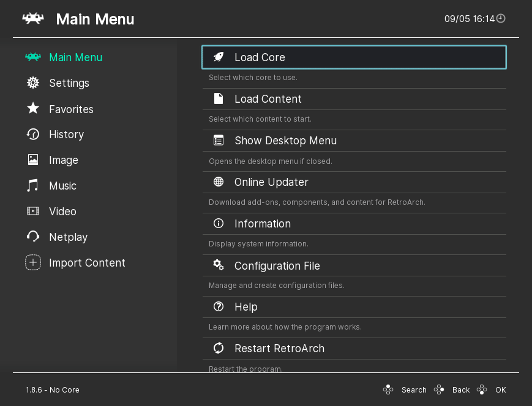The width and height of the screenshot is (532, 406).
Task: Open the Video section in sidebar
Action: point(62,212)
